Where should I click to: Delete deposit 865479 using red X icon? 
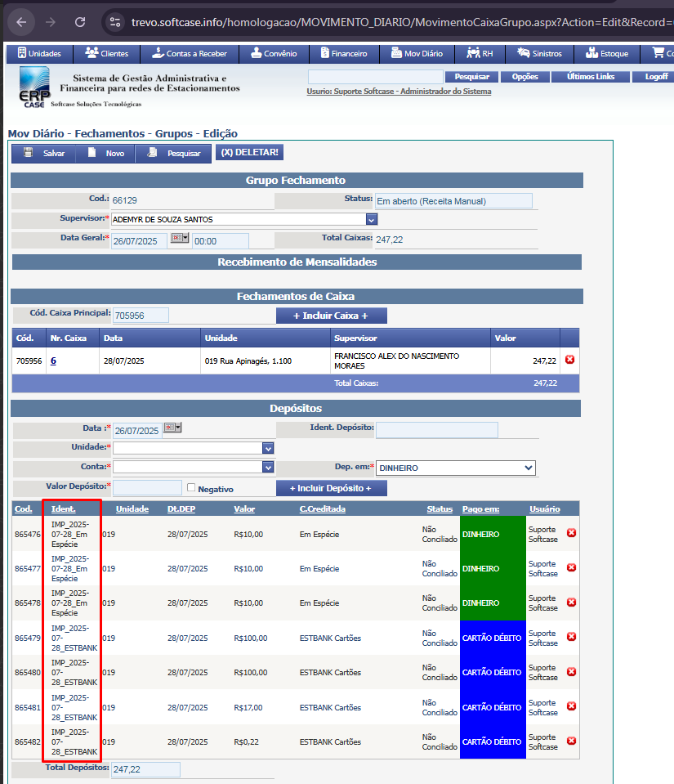click(572, 637)
